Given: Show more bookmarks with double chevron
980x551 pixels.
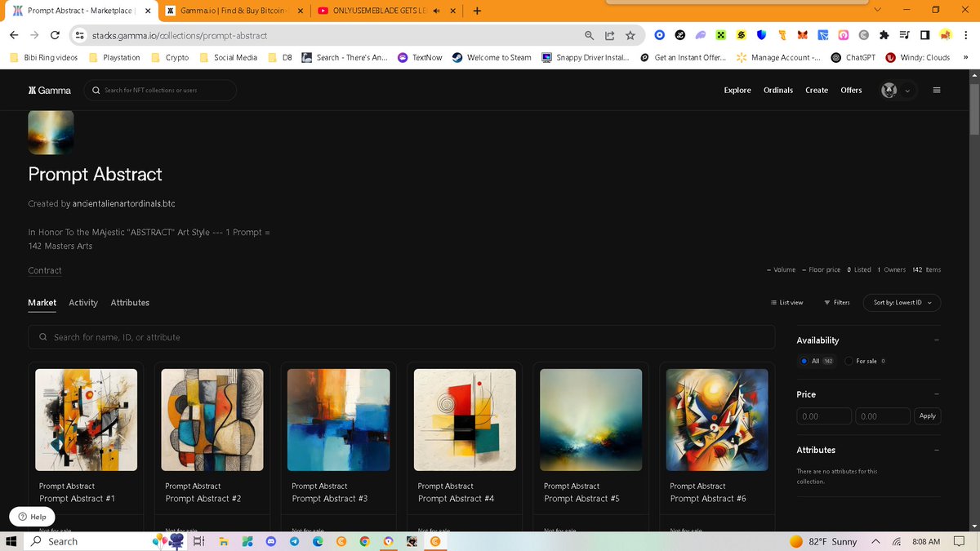Looking at the screenshot, I should [965, 57].
